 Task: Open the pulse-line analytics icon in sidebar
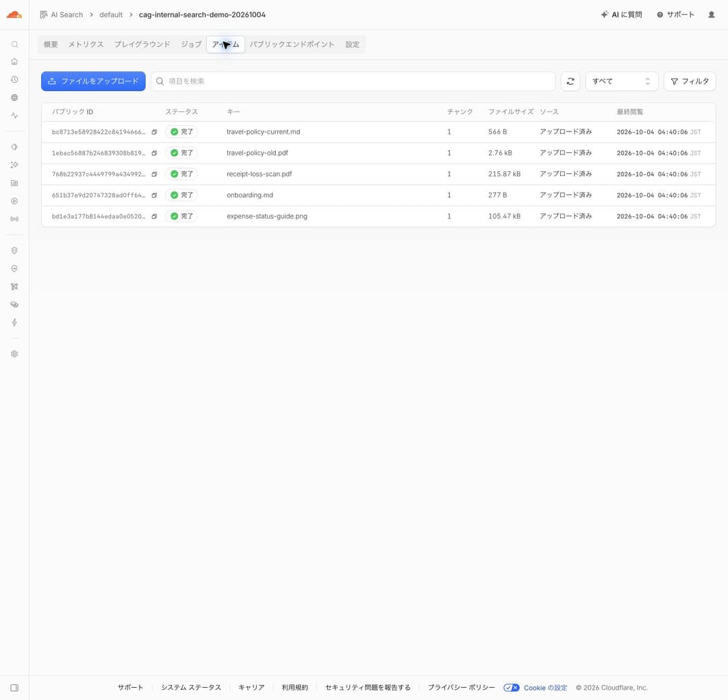14,116
